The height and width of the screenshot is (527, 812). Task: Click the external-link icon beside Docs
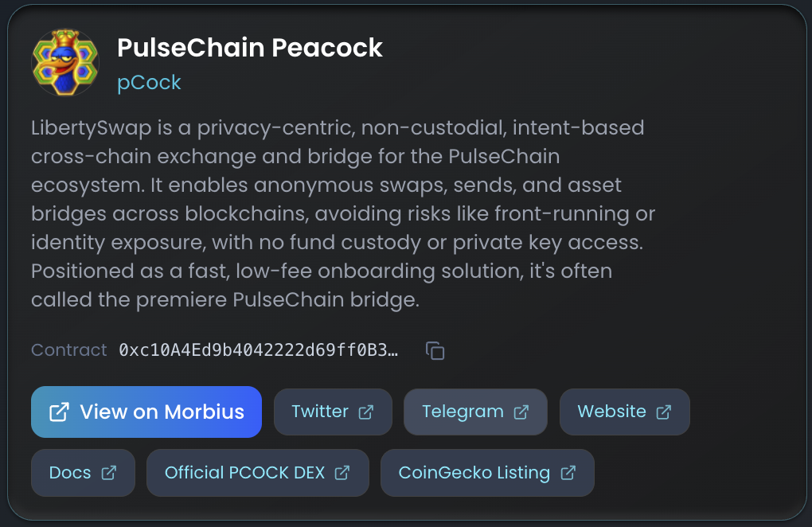(x=109, y=473)
